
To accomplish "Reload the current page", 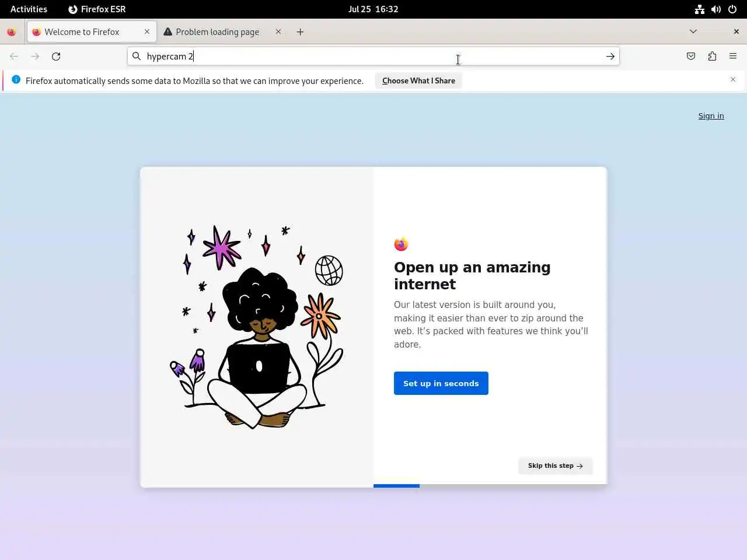I will [x=56, y=57].
